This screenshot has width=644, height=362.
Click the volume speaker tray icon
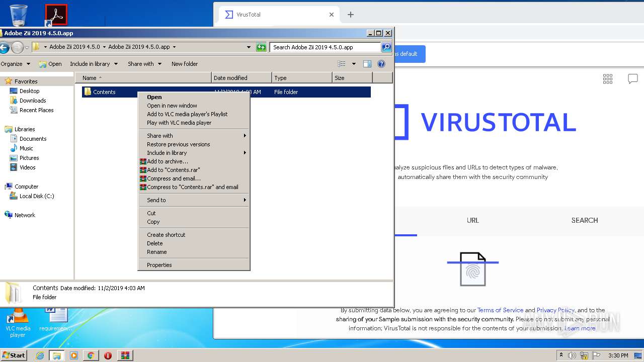572,355
